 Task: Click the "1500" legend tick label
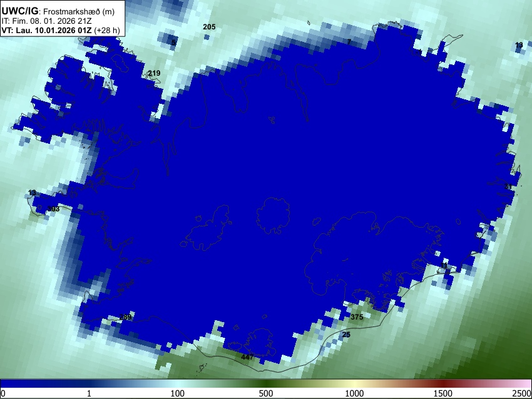point(443,393)
